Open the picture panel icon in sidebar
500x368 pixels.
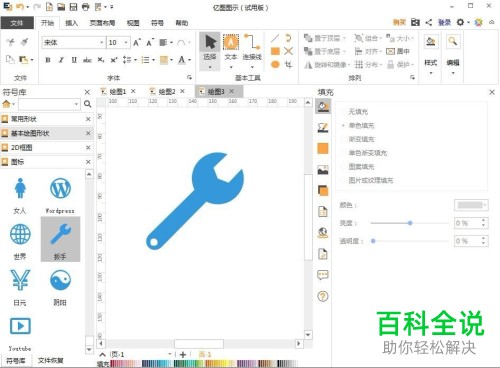pos(323,170)
